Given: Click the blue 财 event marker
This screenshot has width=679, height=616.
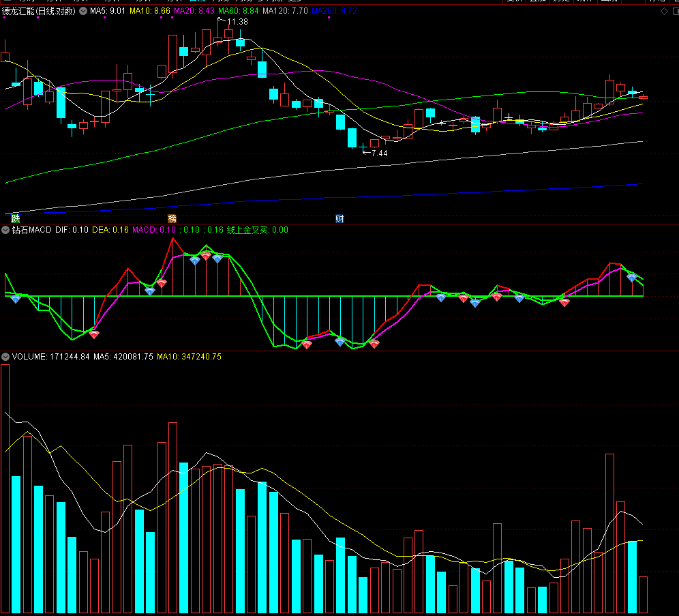Looking at the screenshot, I should coord(339,218).
